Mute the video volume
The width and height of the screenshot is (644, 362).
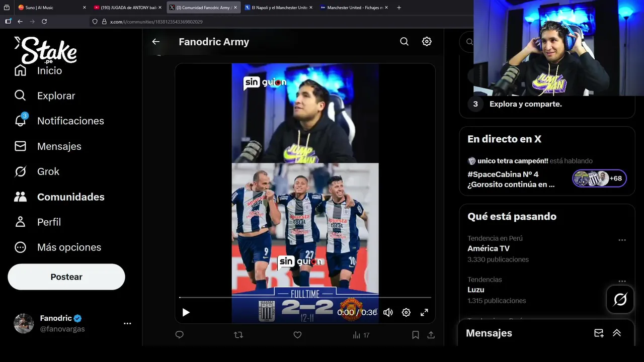click(x=388, y=312)
